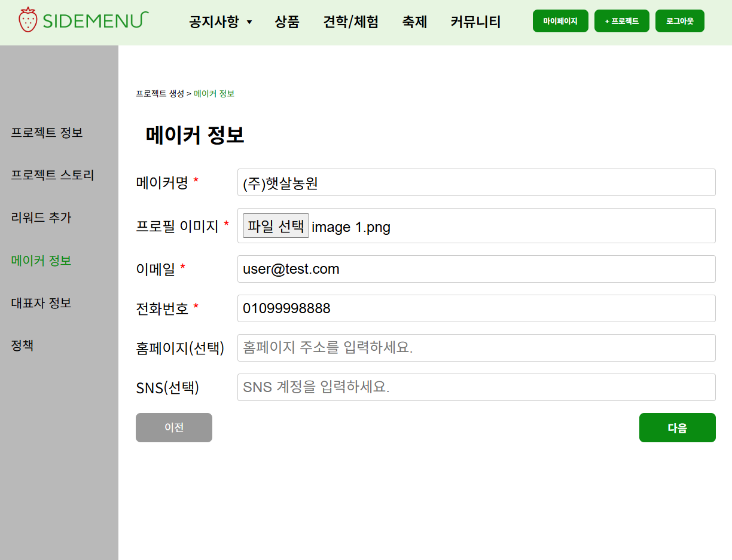Select 메이커 정보 in the breadcrumb
732x560 pixels.
point(213,94)
